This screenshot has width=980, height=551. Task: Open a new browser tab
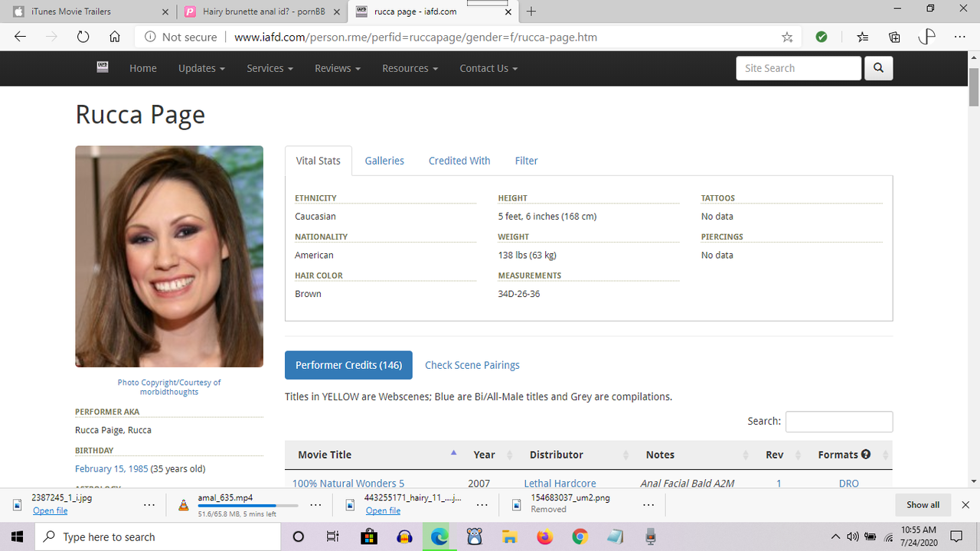tap(531, 11)
